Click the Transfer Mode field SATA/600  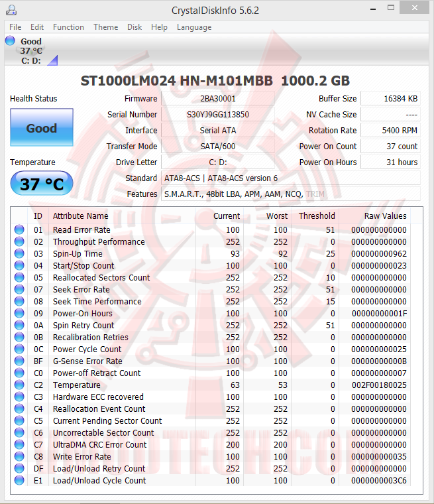[218, 147]
